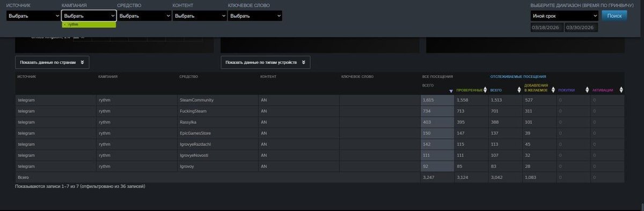This screenshot has width=644, height=211.
Task: Click the Кампания column header in table
Action: [108, 77]
